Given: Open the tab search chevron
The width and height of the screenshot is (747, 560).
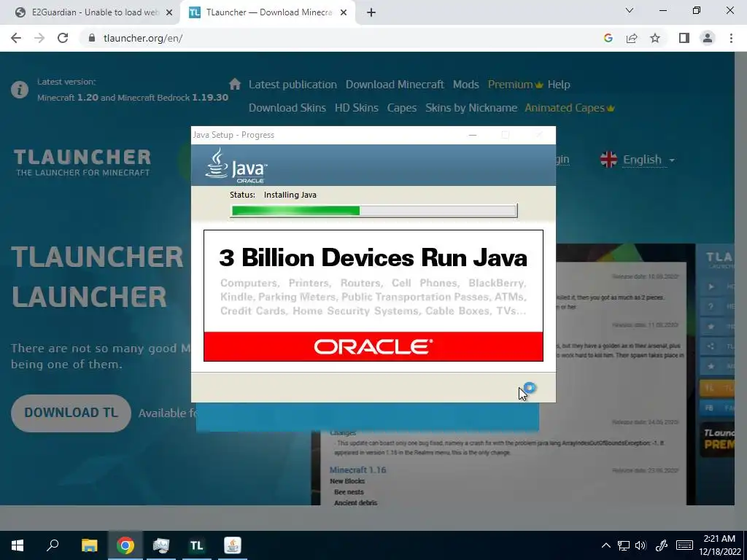Looking at the screenshot, I should (630, 10).
